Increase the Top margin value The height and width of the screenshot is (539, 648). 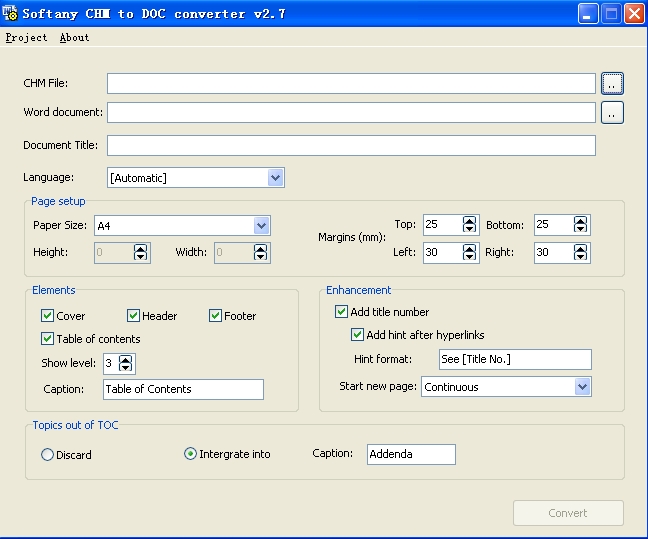[469, 220]
